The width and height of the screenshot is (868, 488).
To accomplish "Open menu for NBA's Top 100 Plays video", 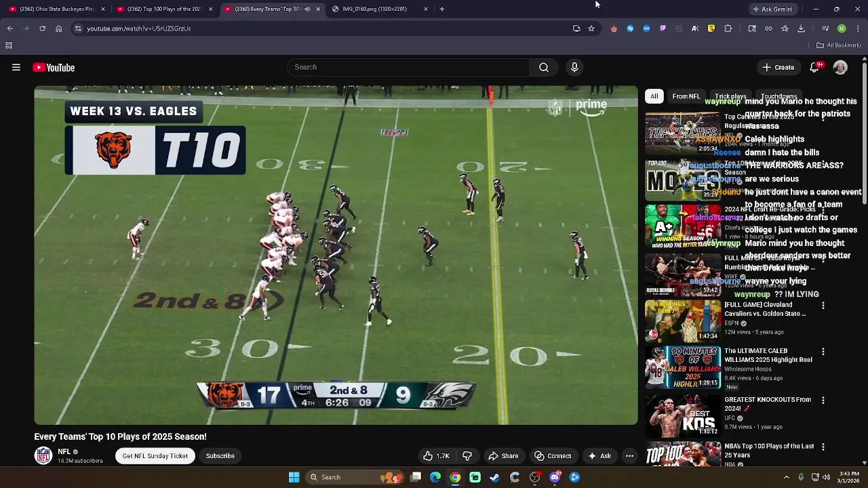I will (823, 447).
